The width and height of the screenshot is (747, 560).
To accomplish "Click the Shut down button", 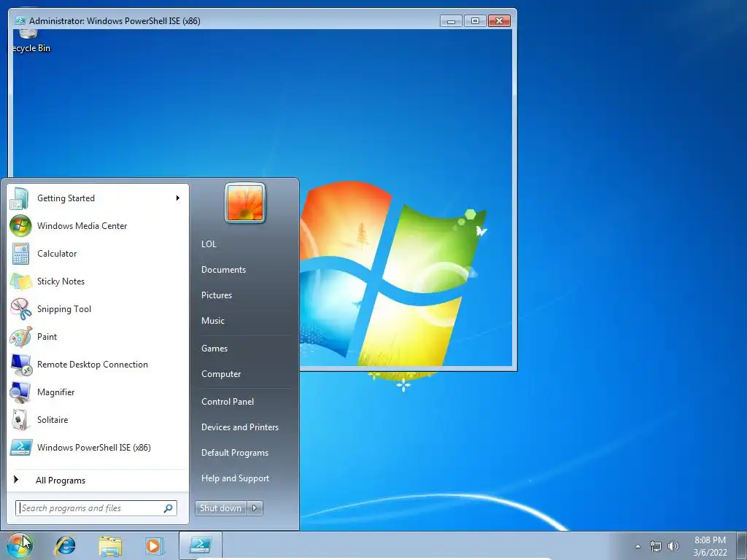I will pos(221,508).
